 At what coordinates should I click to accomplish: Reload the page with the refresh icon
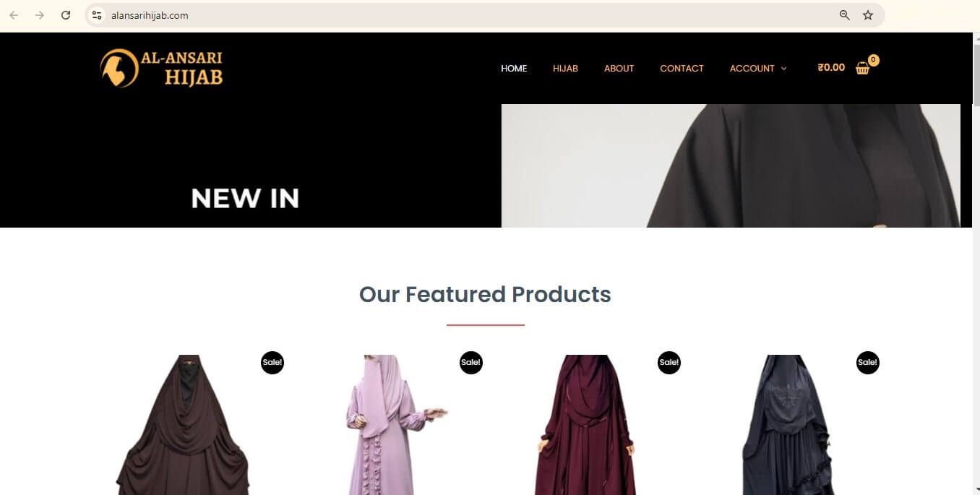pyautogui.click(x=66, y=15)
